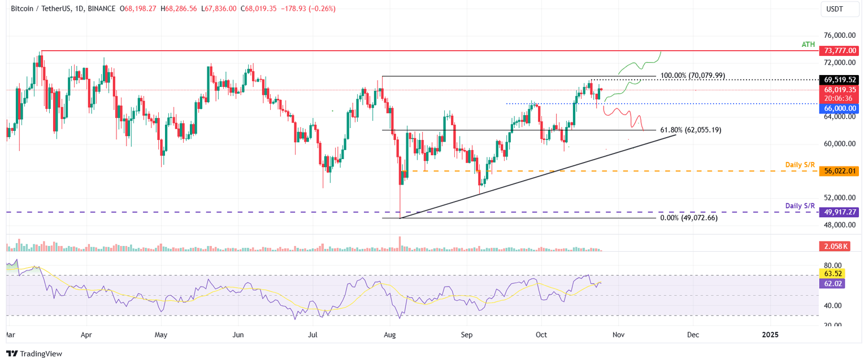Viewport: 868px width, 364px height.
Task: Click the Nov month label
Action: (x=618, y=334)
